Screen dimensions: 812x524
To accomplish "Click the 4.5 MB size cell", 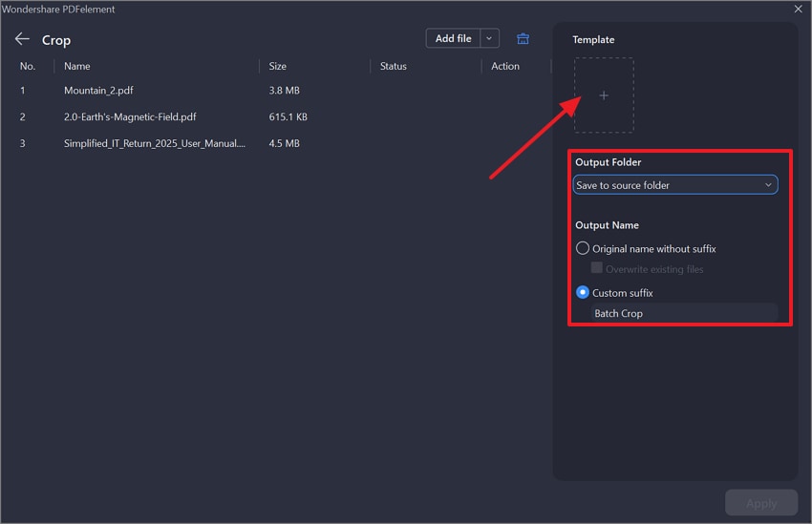I will 284,143.
